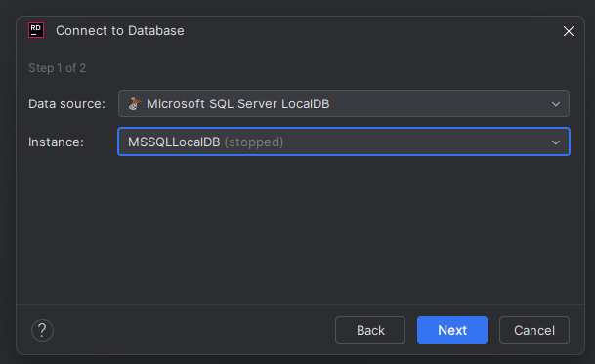
Task: Expand the Instance dropdown
Action: click(344, 142)
